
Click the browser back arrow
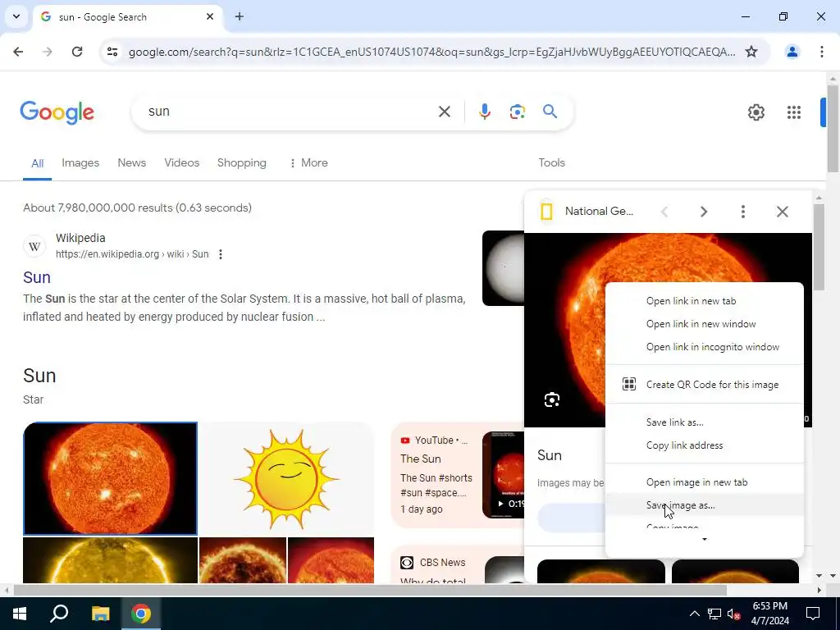pyautogui.click(x=18, y=52)
